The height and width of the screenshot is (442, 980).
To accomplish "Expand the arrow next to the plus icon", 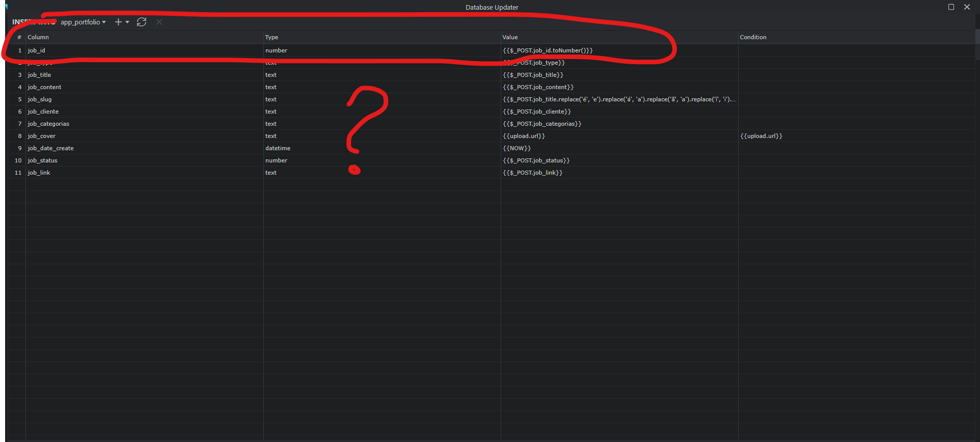I will (x=127, y=22).
